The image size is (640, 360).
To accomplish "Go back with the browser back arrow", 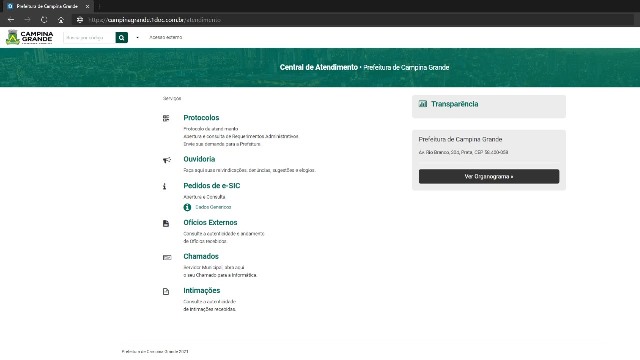I will 11,20.
